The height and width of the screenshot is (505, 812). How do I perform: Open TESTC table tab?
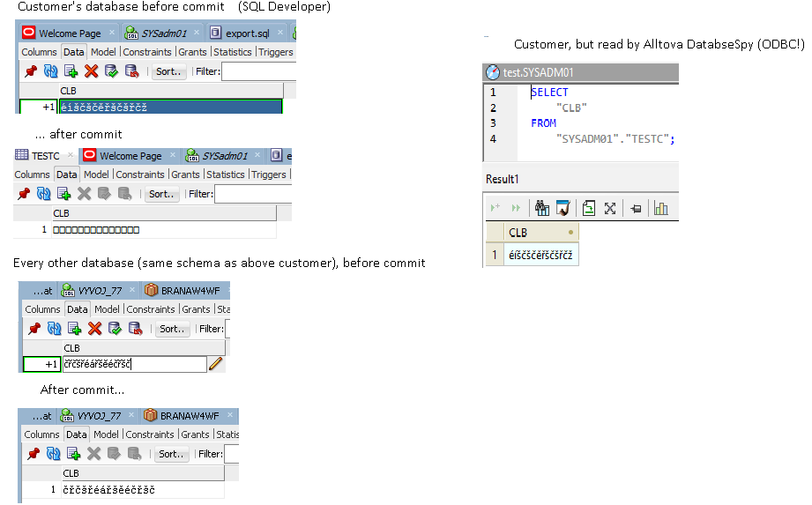pyautogui.click(x=46, y=156)
